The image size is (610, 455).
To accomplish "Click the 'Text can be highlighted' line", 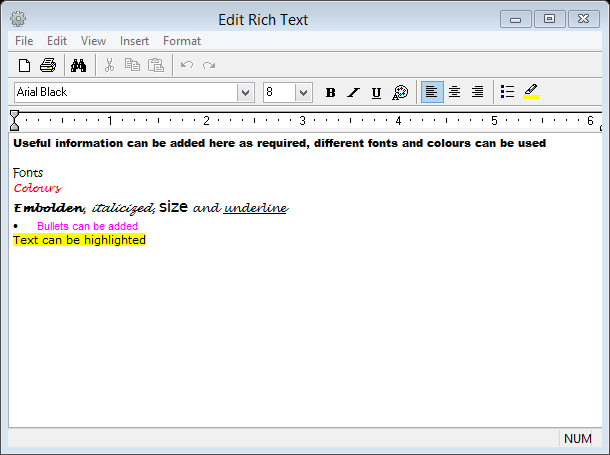I will click(79, 240).
